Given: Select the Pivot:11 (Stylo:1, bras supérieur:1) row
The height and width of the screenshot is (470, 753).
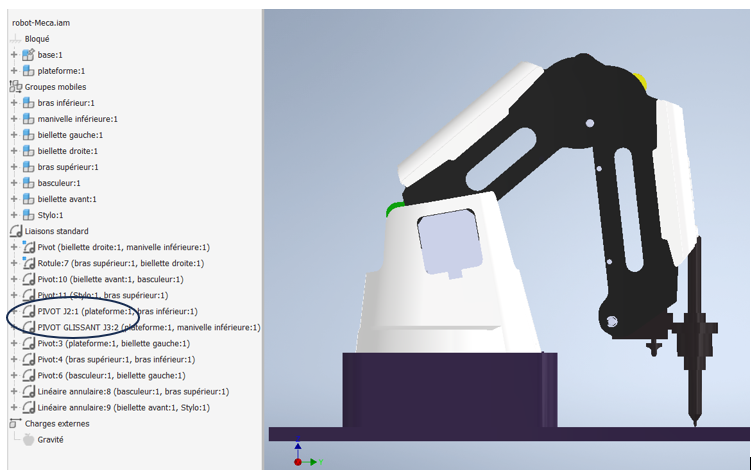Looking at the screenshot, I should (x=103, y=295).
